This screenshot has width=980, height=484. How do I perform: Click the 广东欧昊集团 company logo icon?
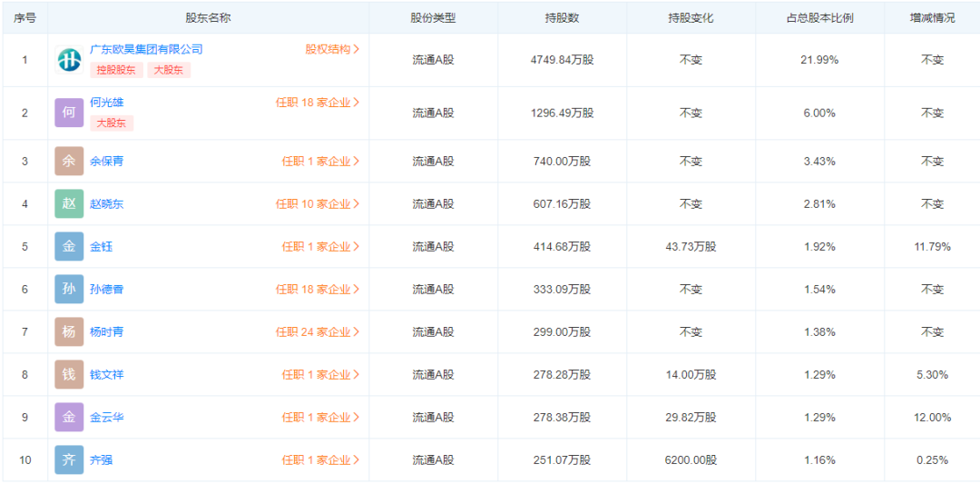pyautogui.click(x=69, y=60)
